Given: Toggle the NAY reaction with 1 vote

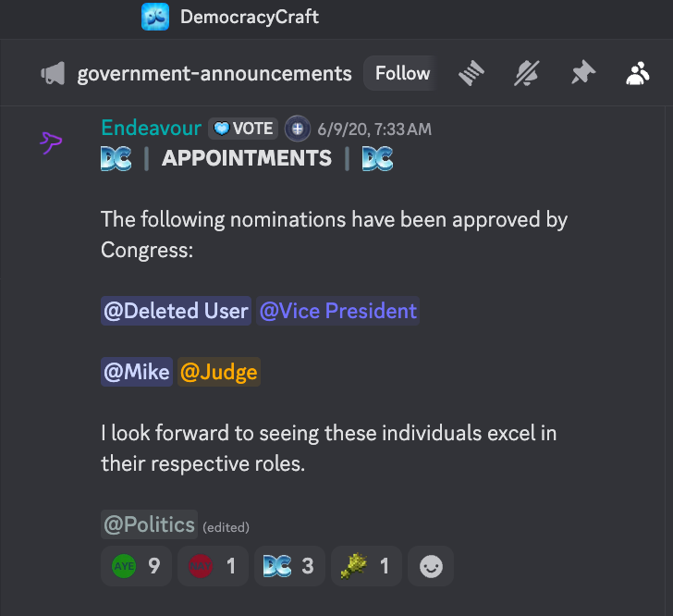Looking at the screenshot, I should (213, 566).
